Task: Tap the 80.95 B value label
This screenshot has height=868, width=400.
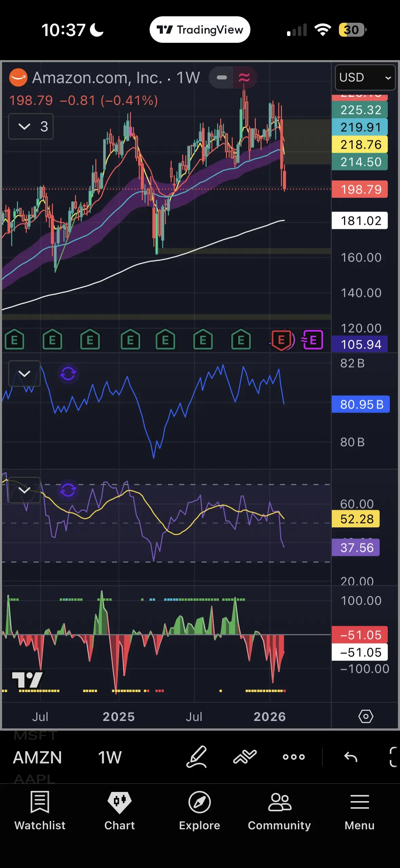Action: [361, 404]
